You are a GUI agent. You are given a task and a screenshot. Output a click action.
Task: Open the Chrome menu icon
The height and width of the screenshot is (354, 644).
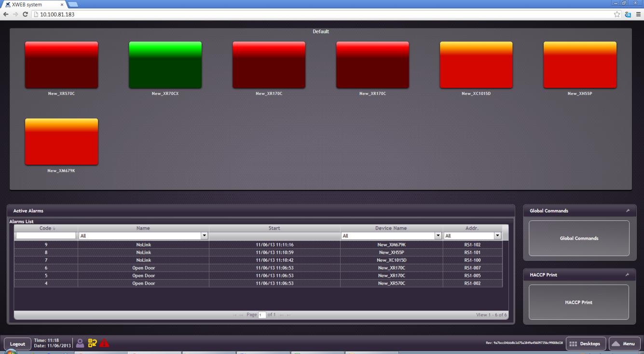638,14
